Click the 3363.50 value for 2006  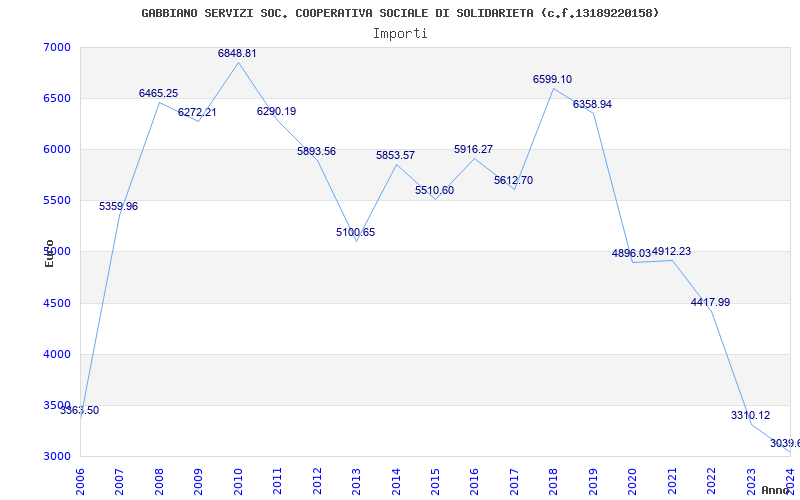pyautogui.click(x=80, y=410)
